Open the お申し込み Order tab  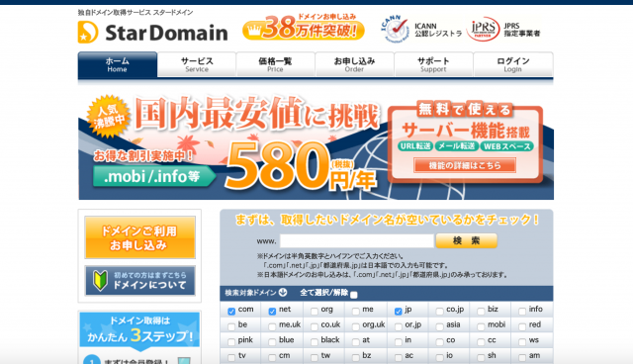[x=354, y=64]
